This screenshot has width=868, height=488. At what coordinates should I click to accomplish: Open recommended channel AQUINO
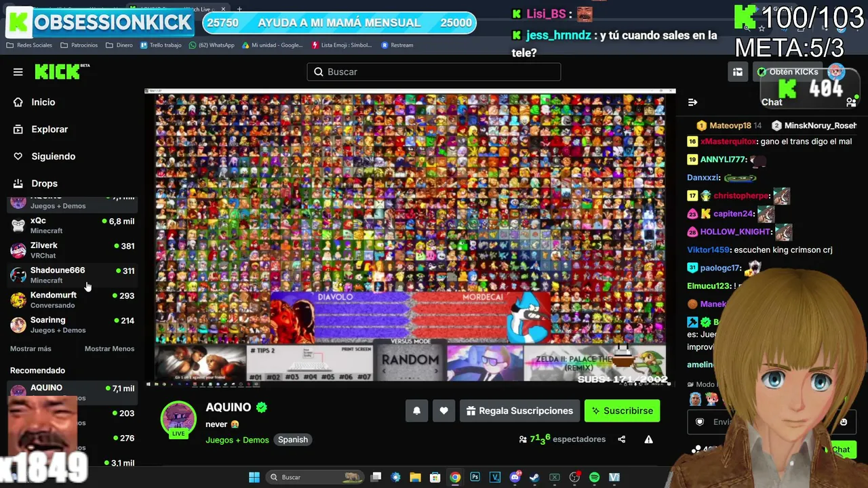73,391
